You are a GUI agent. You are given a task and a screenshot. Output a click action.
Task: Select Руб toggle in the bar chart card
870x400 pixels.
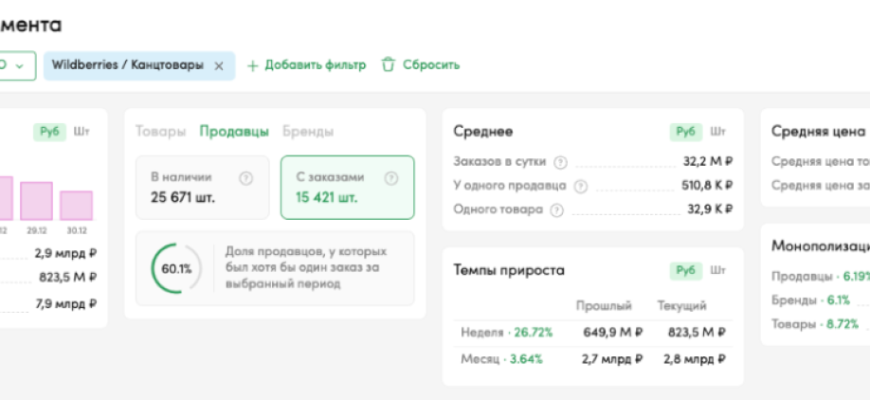click(49, 131)
